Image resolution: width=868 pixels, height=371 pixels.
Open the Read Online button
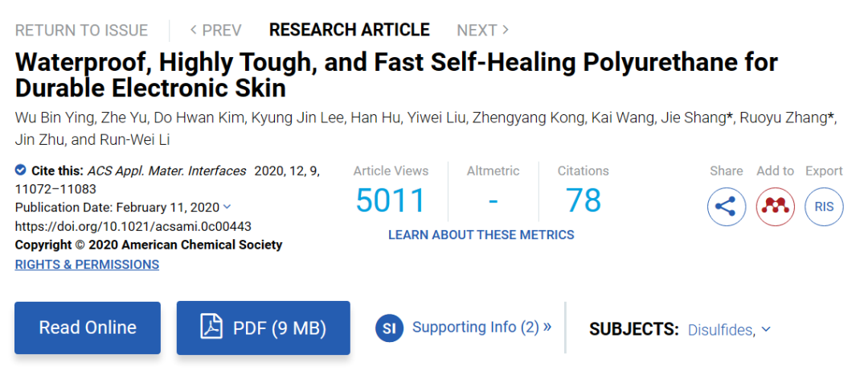coord(88,328)
